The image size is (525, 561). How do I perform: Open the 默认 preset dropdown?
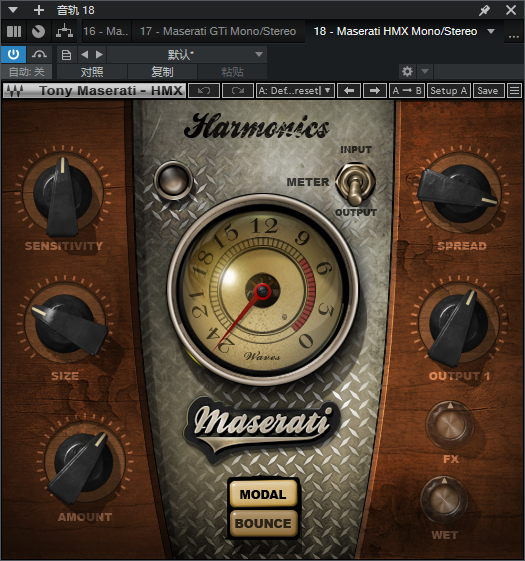pyautogui.click(x=186, y=55)
